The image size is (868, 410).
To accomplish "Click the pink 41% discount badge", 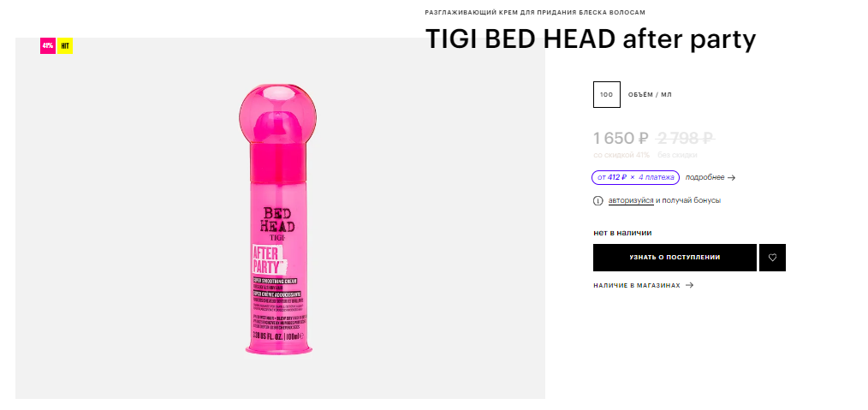I will click(48, 46).
